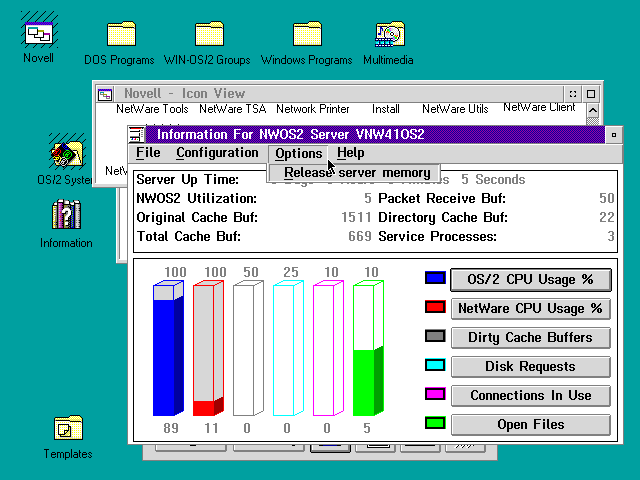Choose Release server memory
Screen dimensions: 640x480
(x=354, y=173)
